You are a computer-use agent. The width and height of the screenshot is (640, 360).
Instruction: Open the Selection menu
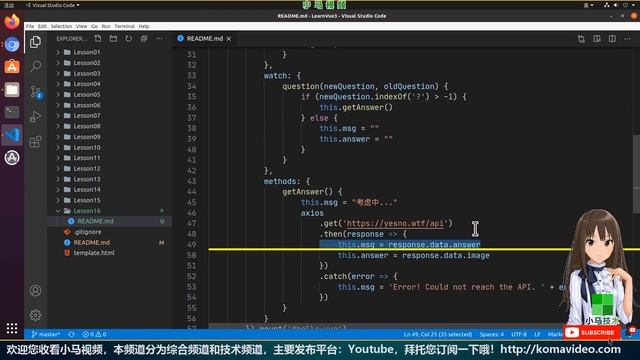pyautogui.click(x=61, y=26)
